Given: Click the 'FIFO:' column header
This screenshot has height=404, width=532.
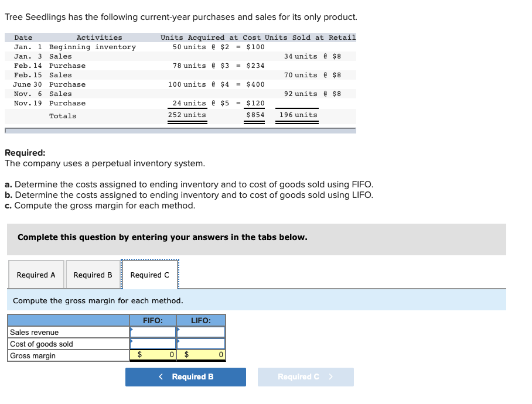Looking at the screenshot, I should 153,320.
